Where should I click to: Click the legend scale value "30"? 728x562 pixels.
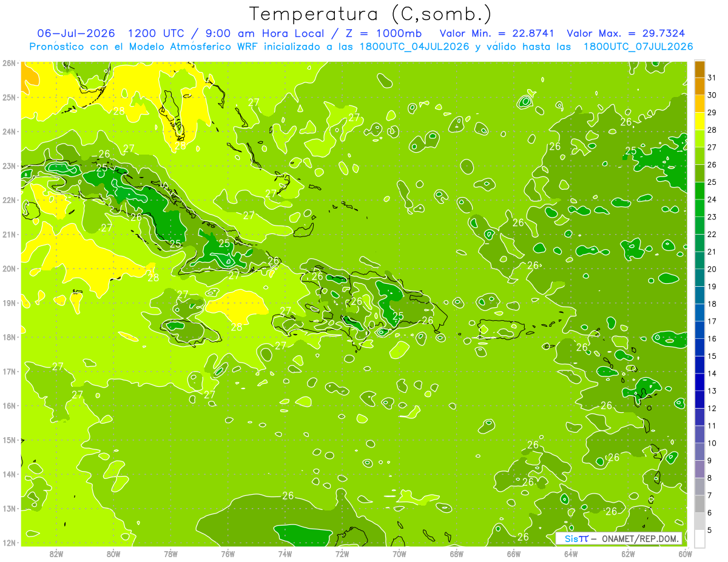pyautogui.click(x=712, y=95)
